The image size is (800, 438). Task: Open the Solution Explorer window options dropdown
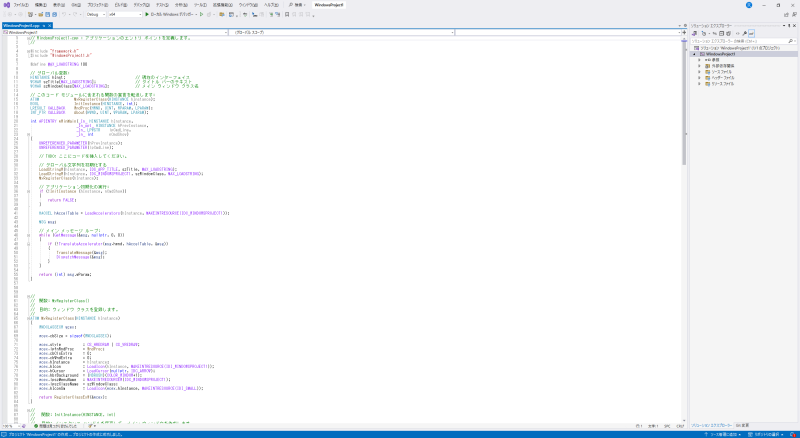pos(784,26)
